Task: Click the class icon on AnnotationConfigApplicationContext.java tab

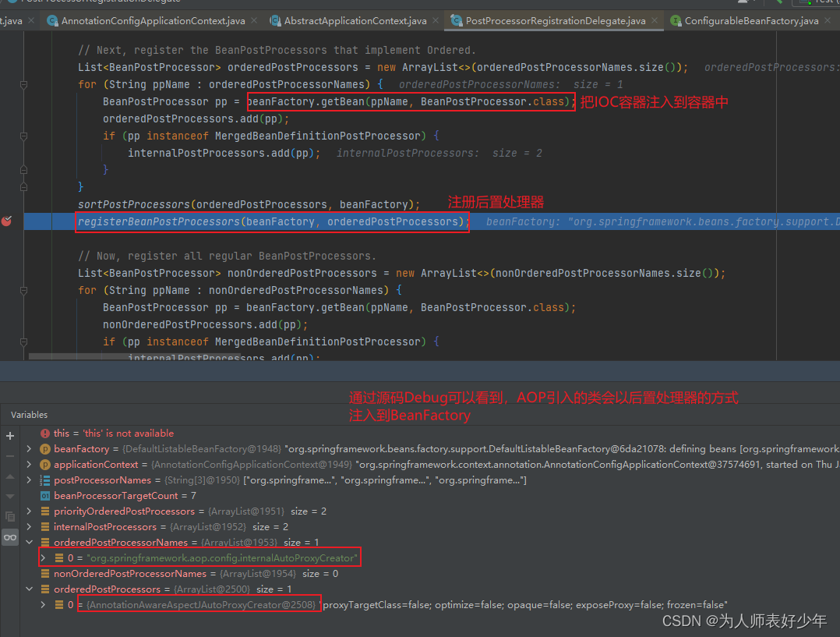Action: pyautogui.click(x=52, y=21)
